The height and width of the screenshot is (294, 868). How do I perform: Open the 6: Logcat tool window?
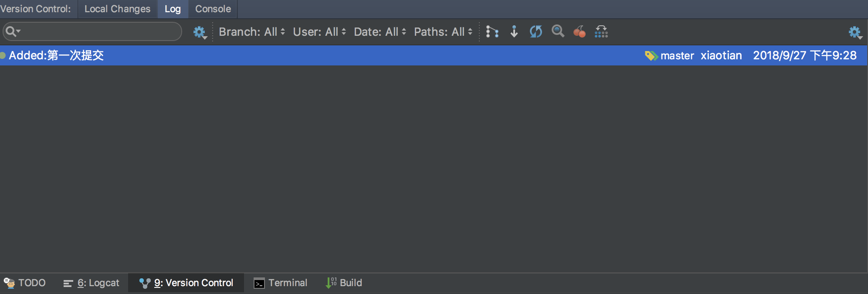click(92, 283)
